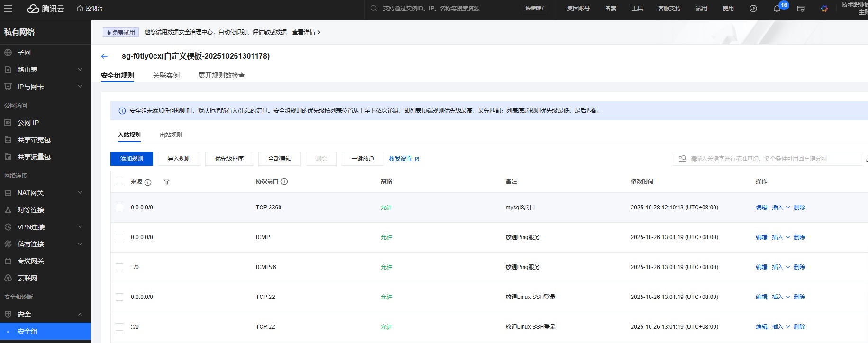Click the 导入规则 button
The image size is (868, 343).
coord(179,159)
